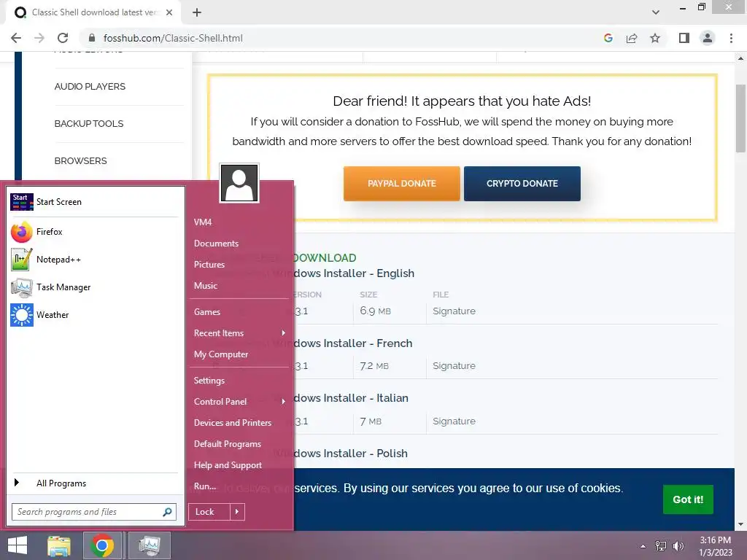Image resolution: width=747 pixels, height=560 pixels.
Task: Open the volume tray icon
Action: click(678, 546)
